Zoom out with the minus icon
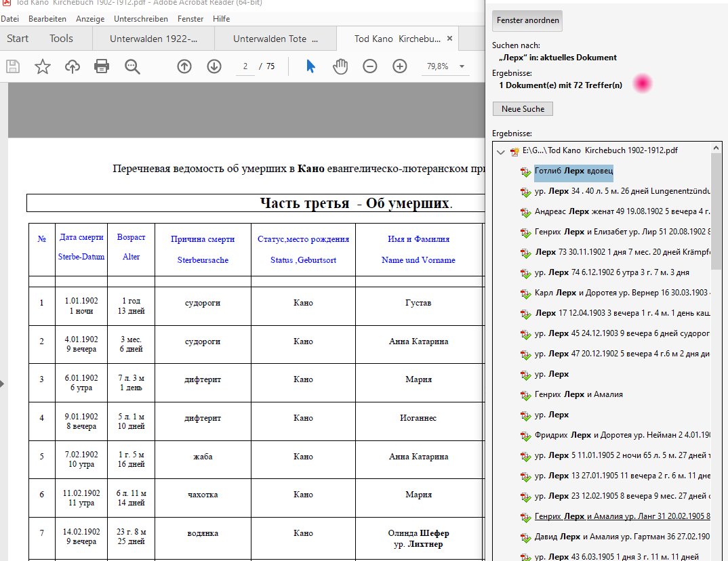The width and height of the screenshot is (728, 561). (x=370, y=66)
